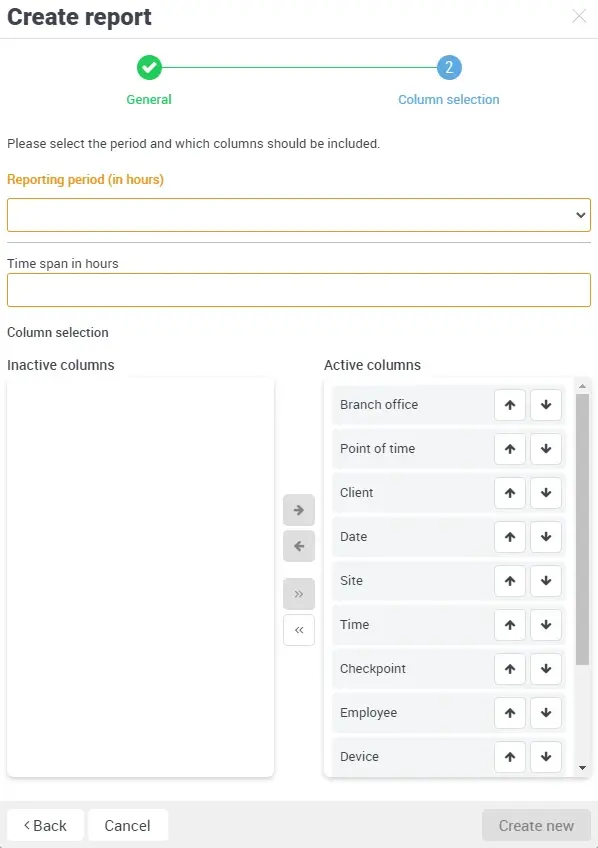Move the Site column up

[x=510, y=581]
